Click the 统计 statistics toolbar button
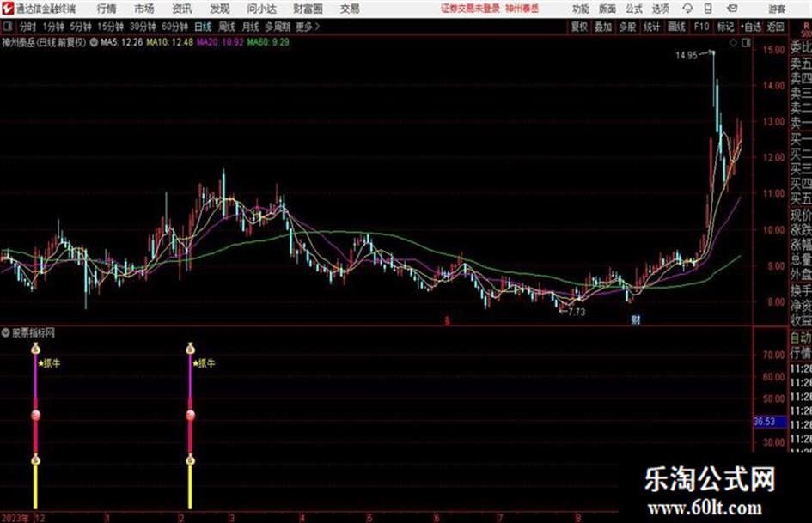The width and height of the screenshot is (812, 523). point(651,27)
